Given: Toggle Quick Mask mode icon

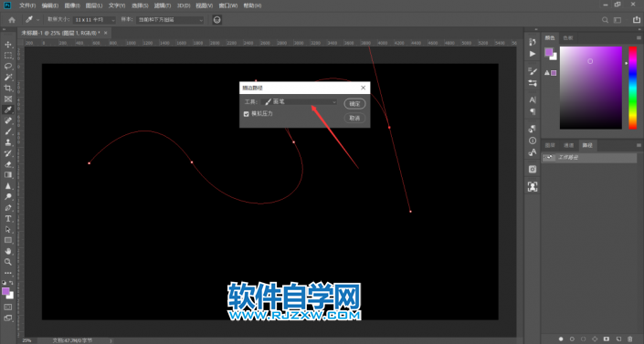Looking at the screenshot, I should coord(8,308).
